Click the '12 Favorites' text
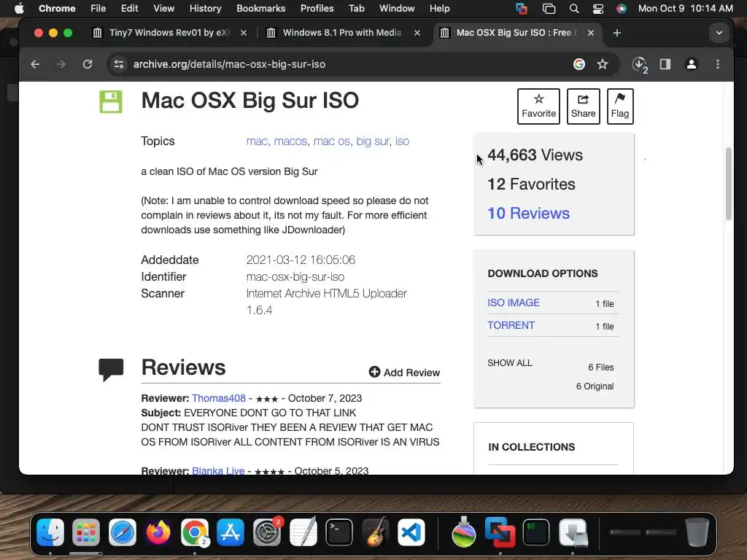The width and height of the screenshot is (747, 560). (x=531, y=184)
